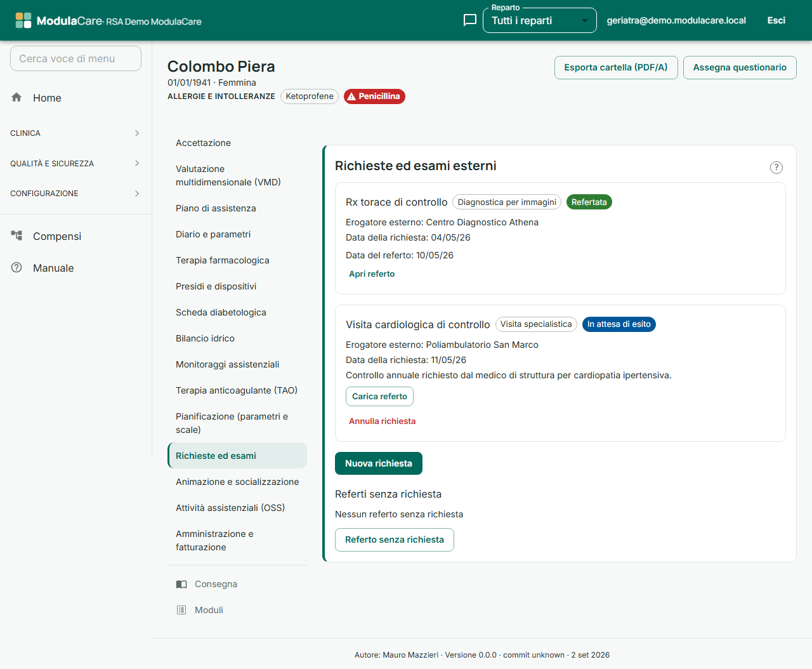The height and width of the screenshot is (669, 812).
Task: Click Apri referto link
Action: (x=372, y=274)
